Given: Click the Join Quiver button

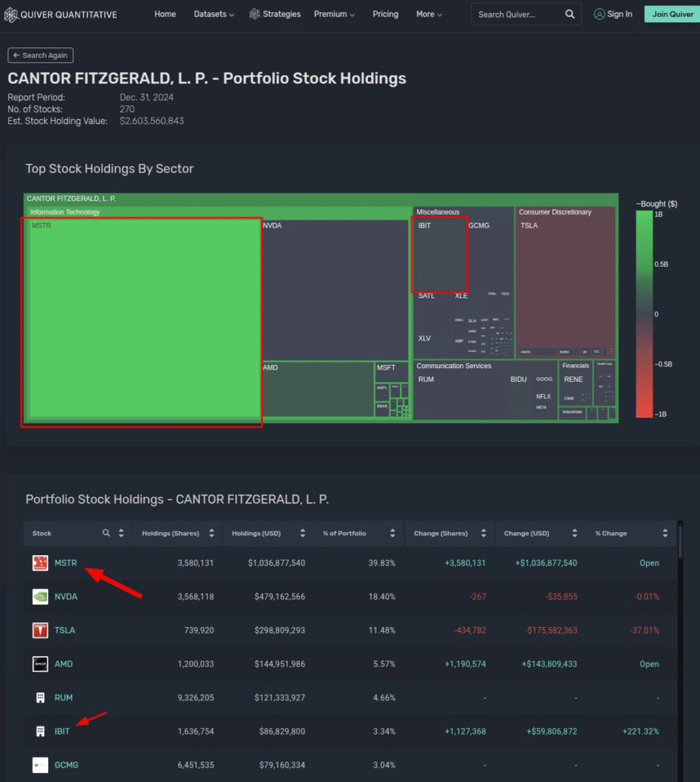Looking at the screenshot, I should (673, 14).
